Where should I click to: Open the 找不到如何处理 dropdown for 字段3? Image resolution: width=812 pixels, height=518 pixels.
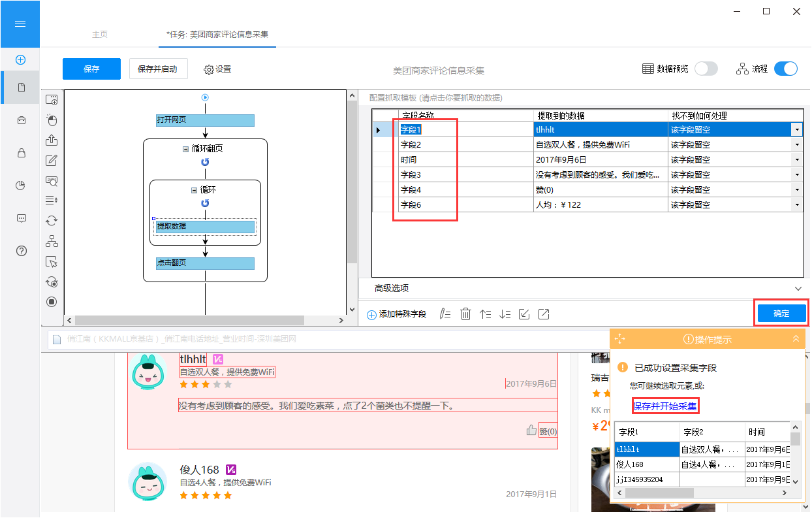pos(797,174)
